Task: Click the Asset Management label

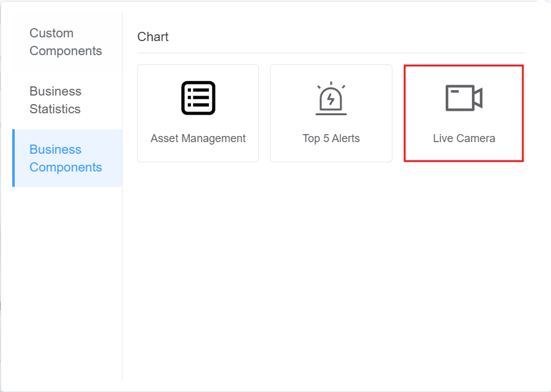Action: [198, 138]
